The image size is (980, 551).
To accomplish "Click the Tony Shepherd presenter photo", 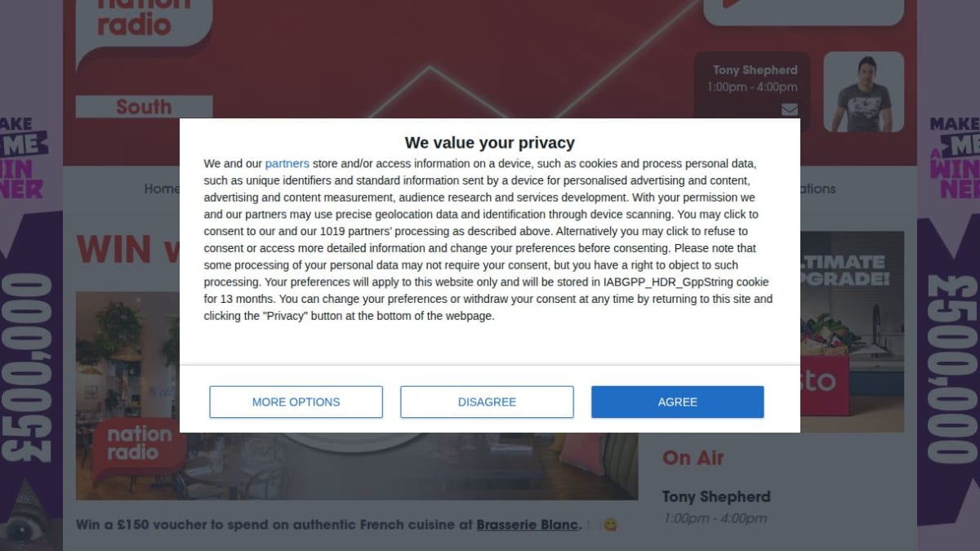I will pos(863,92).
